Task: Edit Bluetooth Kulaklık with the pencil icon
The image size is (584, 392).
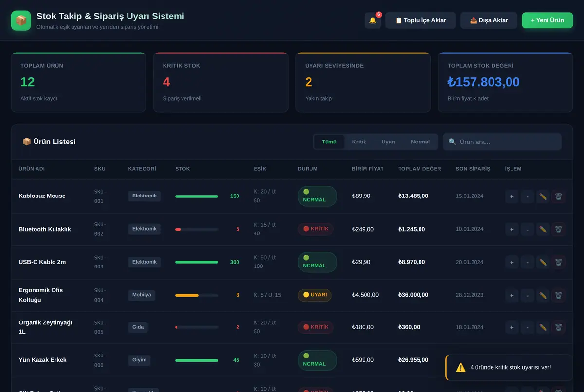Action: [543, 229]
